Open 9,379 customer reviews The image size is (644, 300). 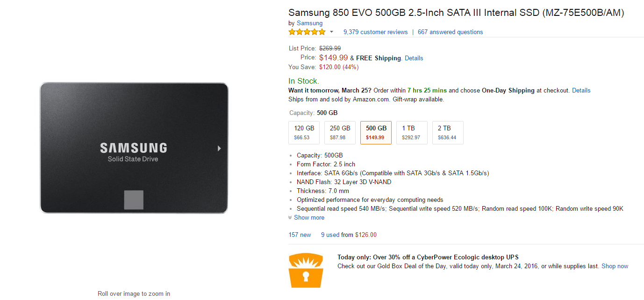pos(375,32)
